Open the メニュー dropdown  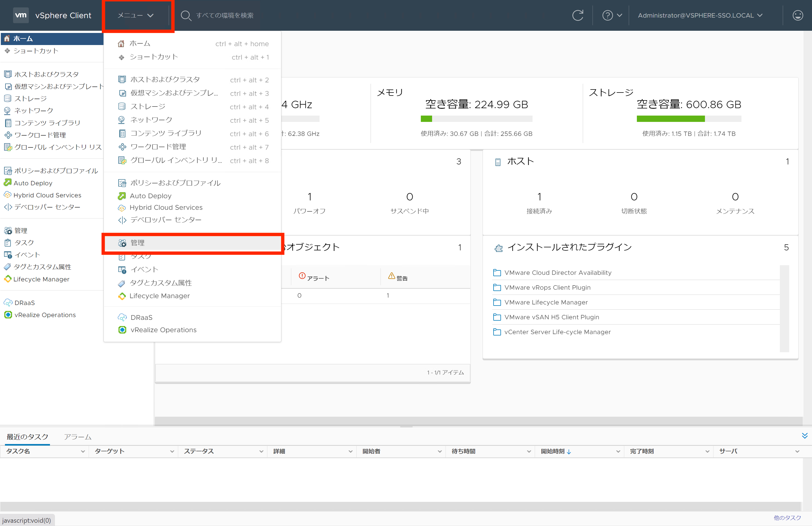[x=136, y=15]
